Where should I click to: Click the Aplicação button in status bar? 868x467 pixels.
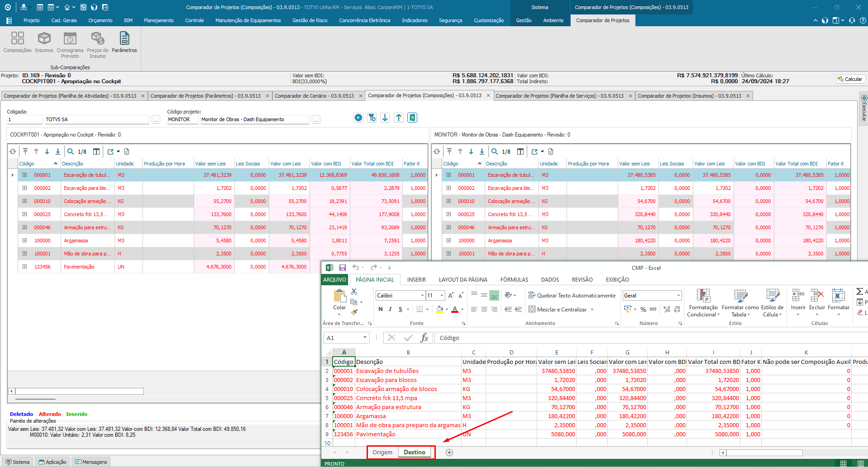point(52,462)
